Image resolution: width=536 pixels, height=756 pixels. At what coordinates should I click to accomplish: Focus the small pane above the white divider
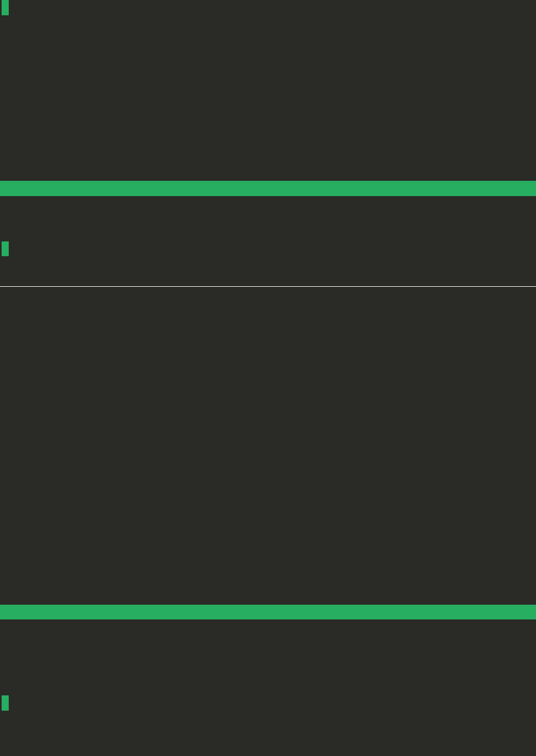point(268,240)
